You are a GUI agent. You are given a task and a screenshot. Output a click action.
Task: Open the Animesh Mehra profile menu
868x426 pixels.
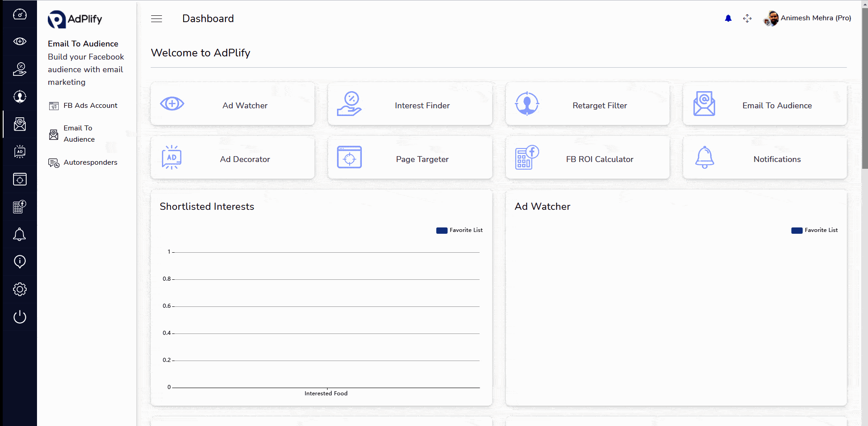[x=807, y=18]
